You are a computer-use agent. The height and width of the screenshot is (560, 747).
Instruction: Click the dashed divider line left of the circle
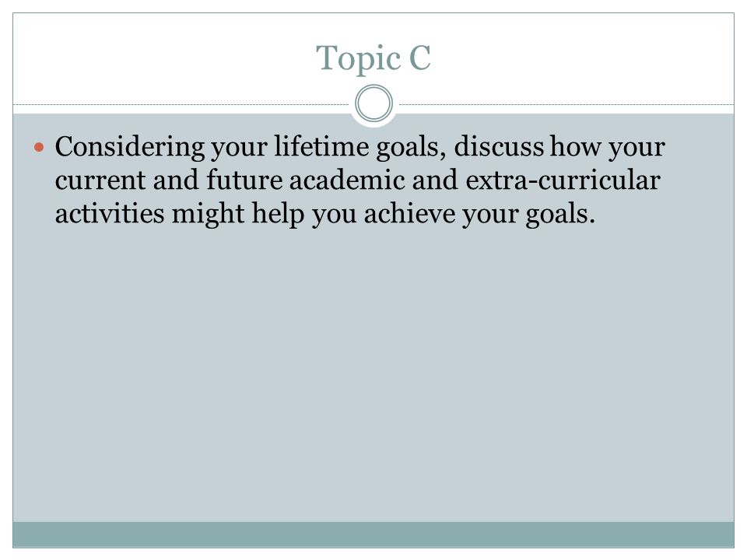pos(181,104)
